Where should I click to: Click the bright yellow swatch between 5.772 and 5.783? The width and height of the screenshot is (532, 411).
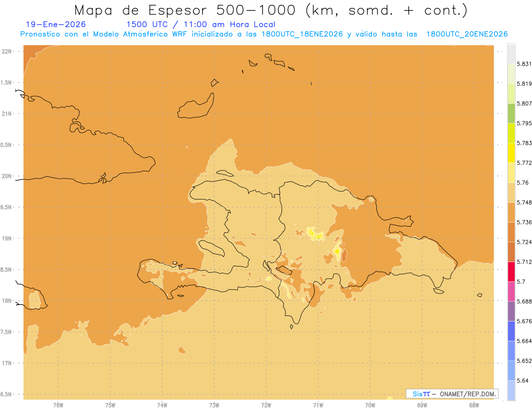(511, 153)
